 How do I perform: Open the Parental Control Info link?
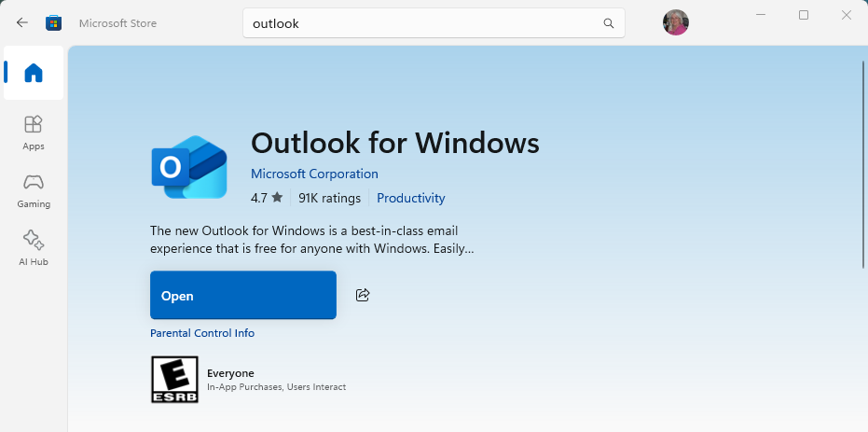click(x=202, y=333)
